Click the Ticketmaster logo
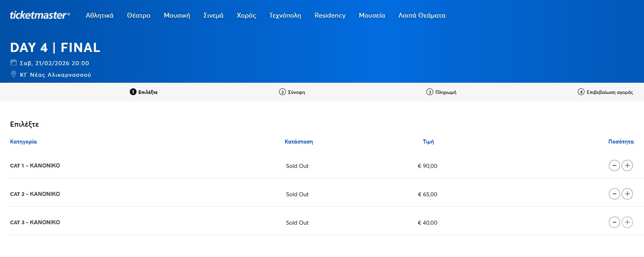The height and width of the screenshot is (257, 644). (40, 15)
